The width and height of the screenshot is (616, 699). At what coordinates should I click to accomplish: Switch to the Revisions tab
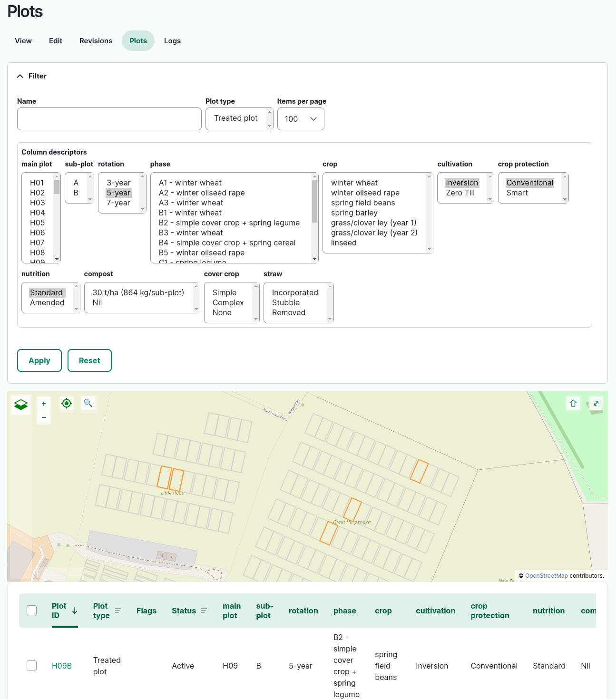[96, 41]
